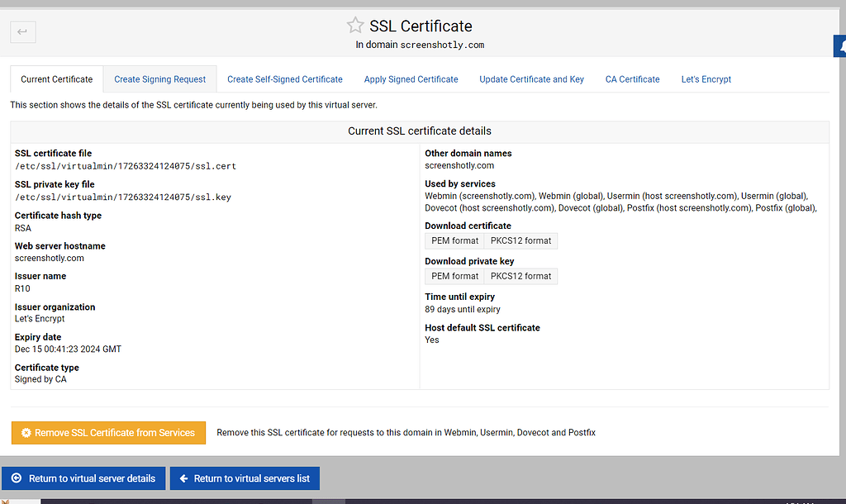Click the gear icon on the Remove SSL button

25,432
